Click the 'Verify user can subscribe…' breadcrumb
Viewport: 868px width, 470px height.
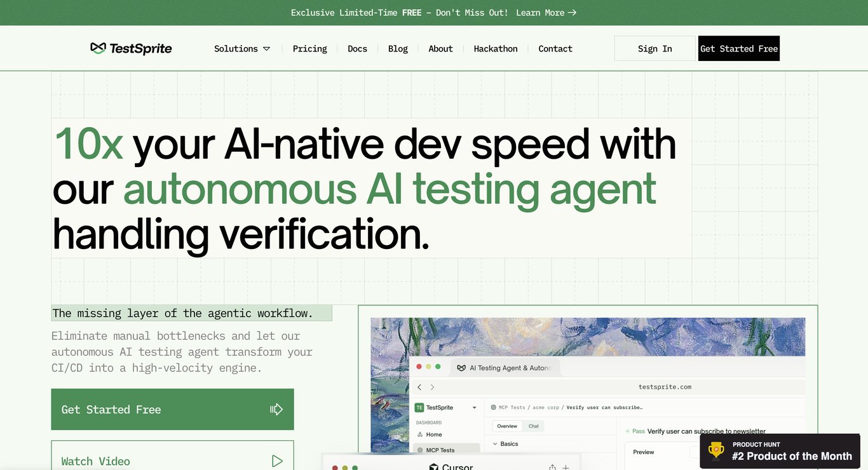pyautogui.click(x=604, y=408)
